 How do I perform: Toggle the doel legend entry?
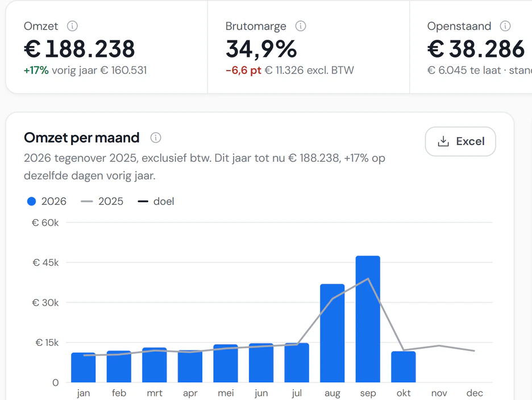click(x=156, y=201)
